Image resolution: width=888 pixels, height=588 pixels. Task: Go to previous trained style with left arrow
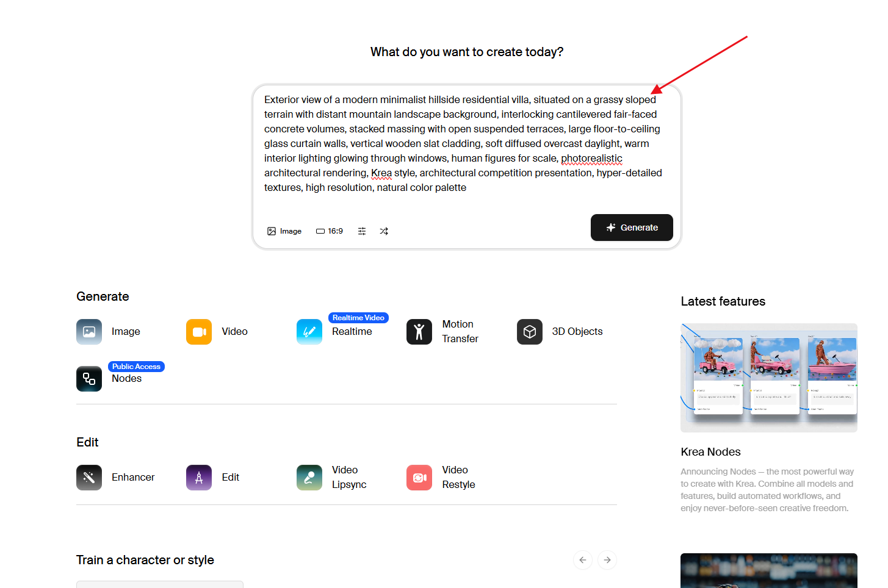tap(583, 560)
